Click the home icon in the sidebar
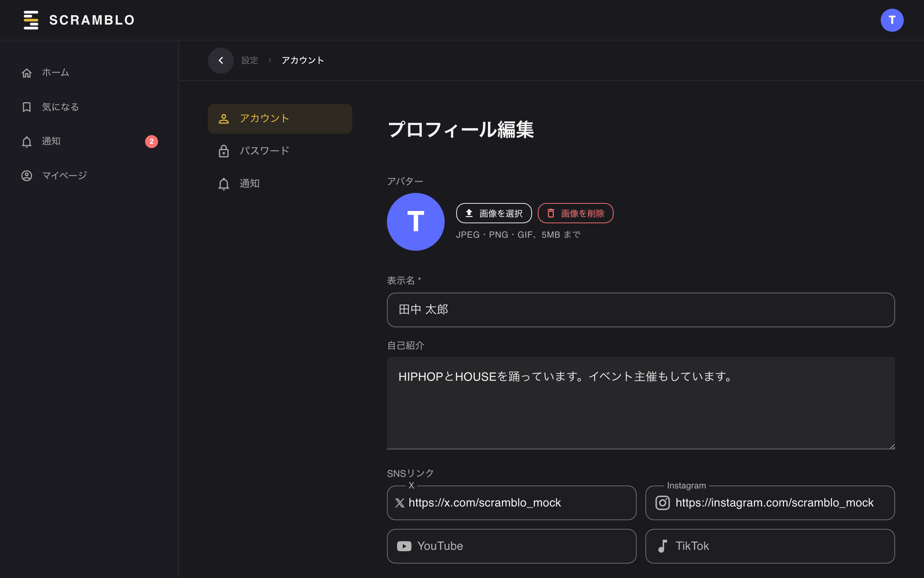The image size is (924, 578). 27,73
